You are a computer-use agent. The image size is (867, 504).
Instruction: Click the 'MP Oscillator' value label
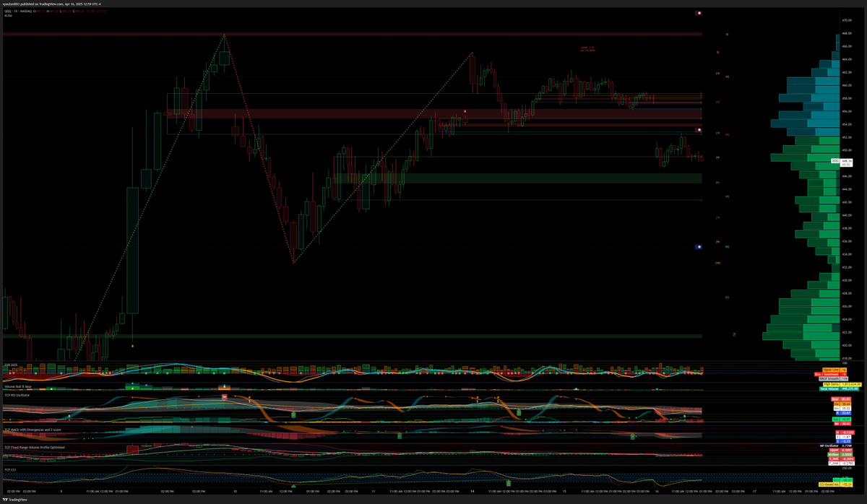[835, 446]
